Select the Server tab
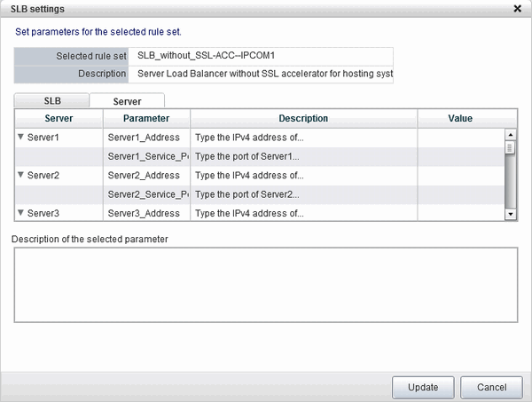This screenshot has width=532, height=402. (x=127, y=101)
